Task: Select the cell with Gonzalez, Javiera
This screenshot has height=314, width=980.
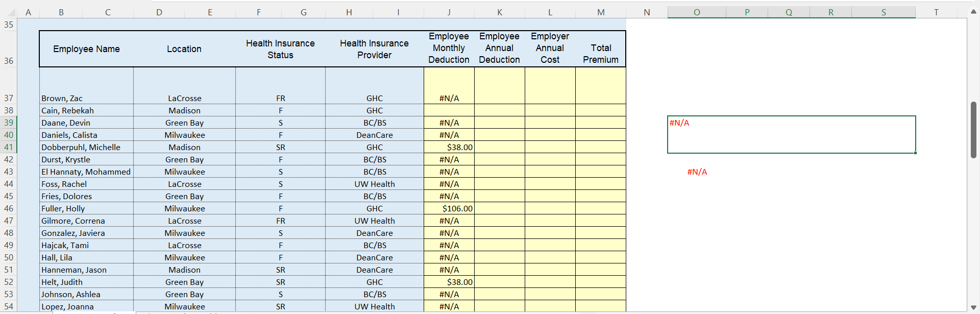Action: (86, 233)
